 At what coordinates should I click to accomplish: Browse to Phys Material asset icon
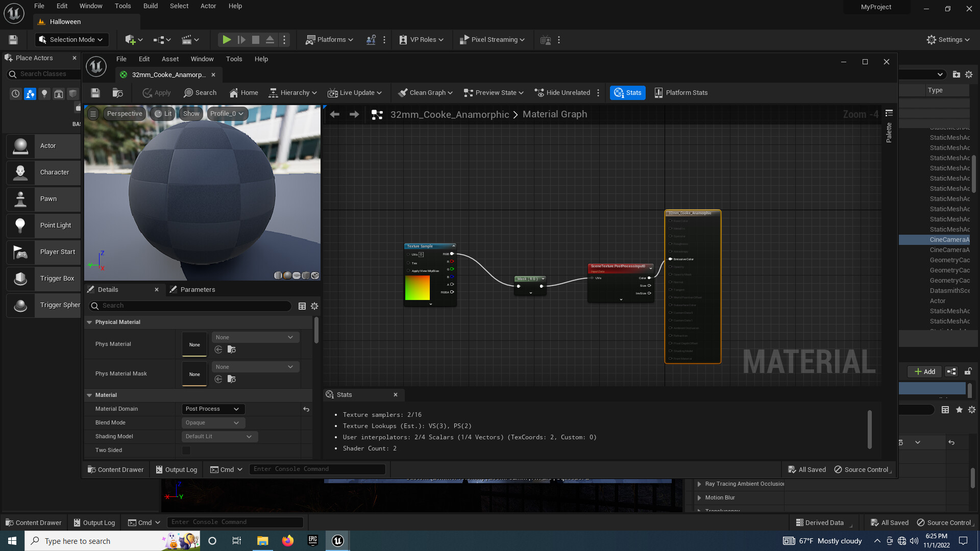[232, 349]
